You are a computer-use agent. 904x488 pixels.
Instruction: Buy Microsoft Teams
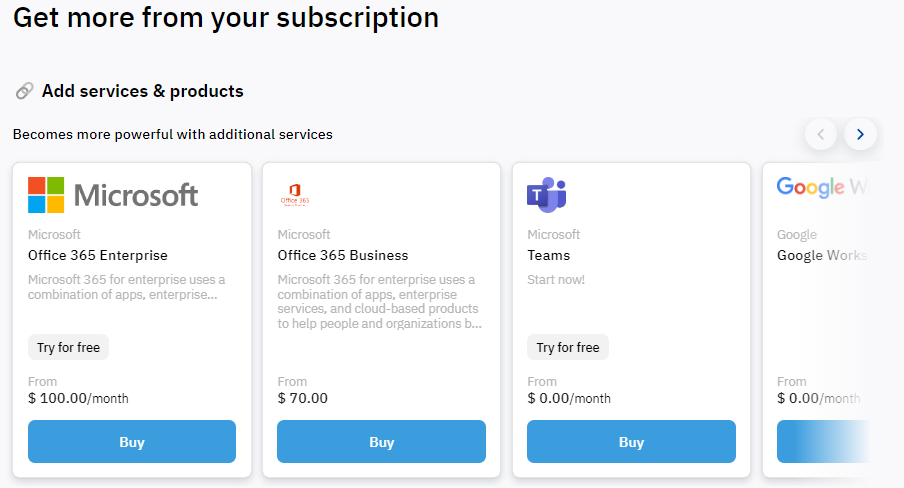pos(631,442)
